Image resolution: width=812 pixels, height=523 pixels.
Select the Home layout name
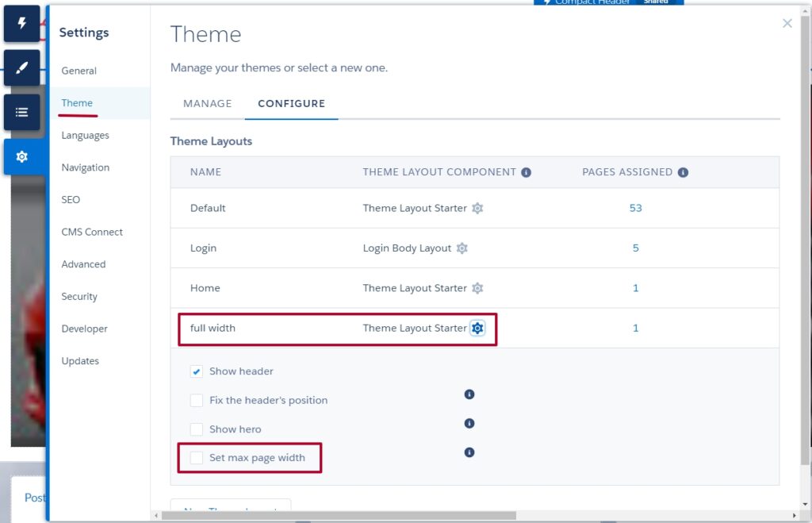point(205,288)
